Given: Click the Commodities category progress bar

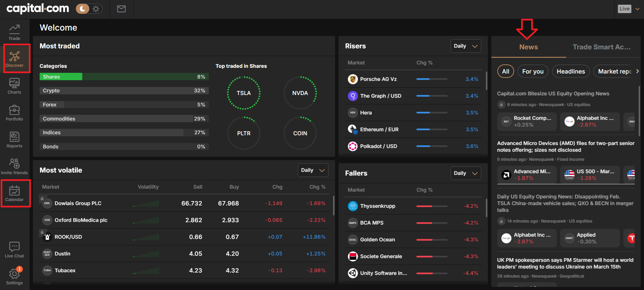Looking at the screenshot, I should point(124,119).
